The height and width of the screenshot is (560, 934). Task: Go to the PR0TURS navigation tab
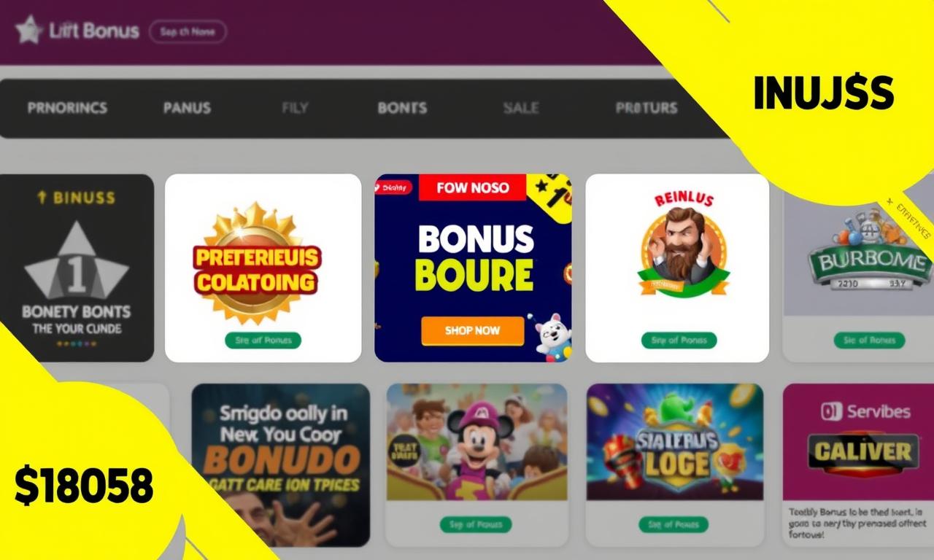click(x=647, y=108)
